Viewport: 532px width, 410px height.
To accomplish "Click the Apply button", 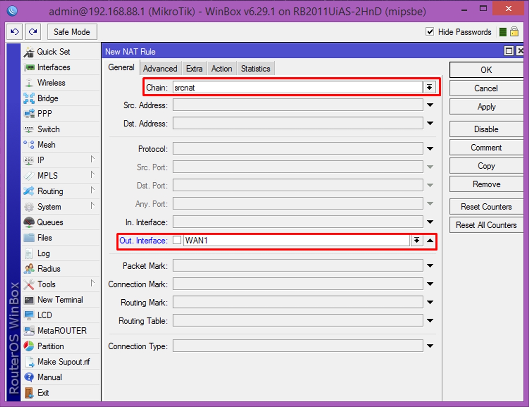I will [486, 107].
